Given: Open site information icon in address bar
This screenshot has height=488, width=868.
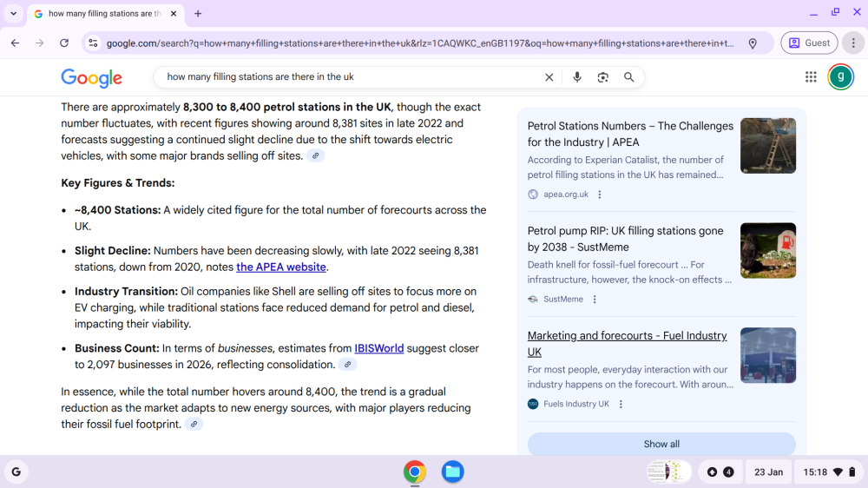Looking at the screenshot, I should point(93,43).
